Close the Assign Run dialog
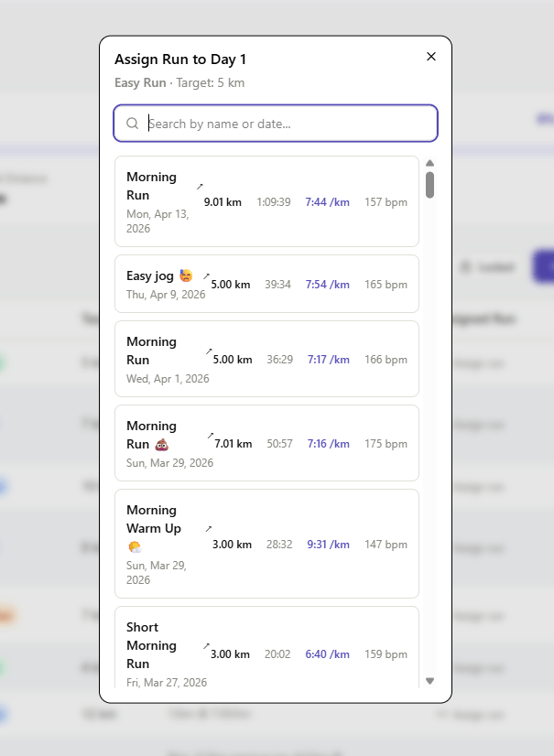The width and height of the screenshot is (554, 756). coord(431,57)
